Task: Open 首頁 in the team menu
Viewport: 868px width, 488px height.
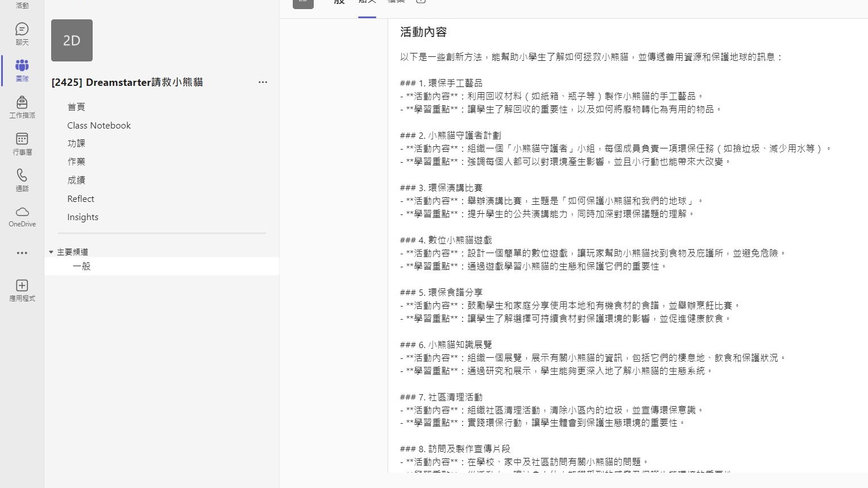Action: [76, 107]
